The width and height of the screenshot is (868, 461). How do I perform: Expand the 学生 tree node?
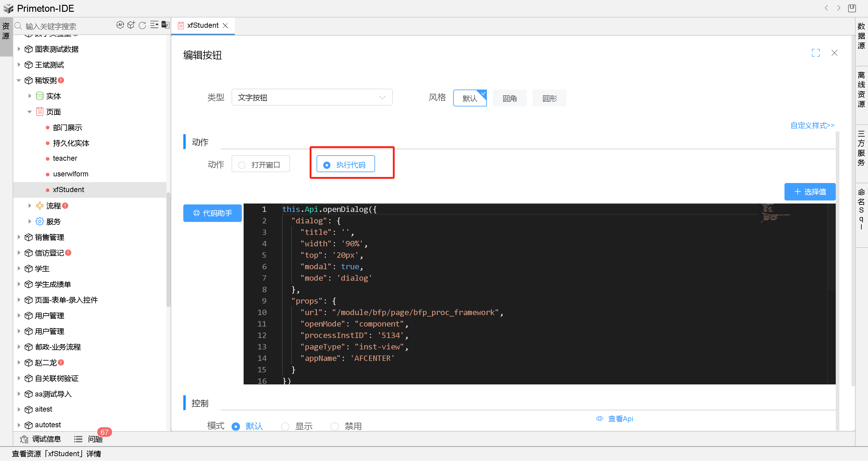[19, 268]
